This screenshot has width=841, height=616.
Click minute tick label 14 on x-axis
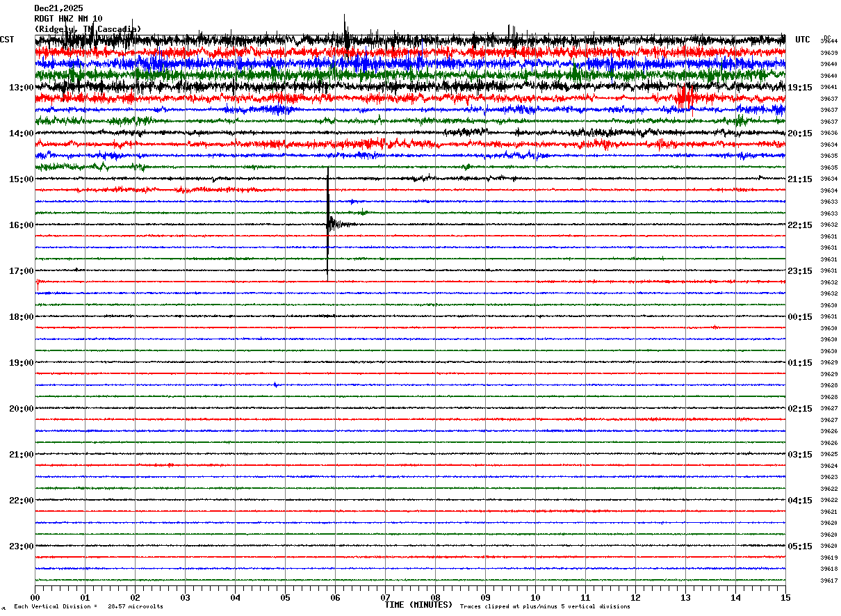(x=735, y=597)
